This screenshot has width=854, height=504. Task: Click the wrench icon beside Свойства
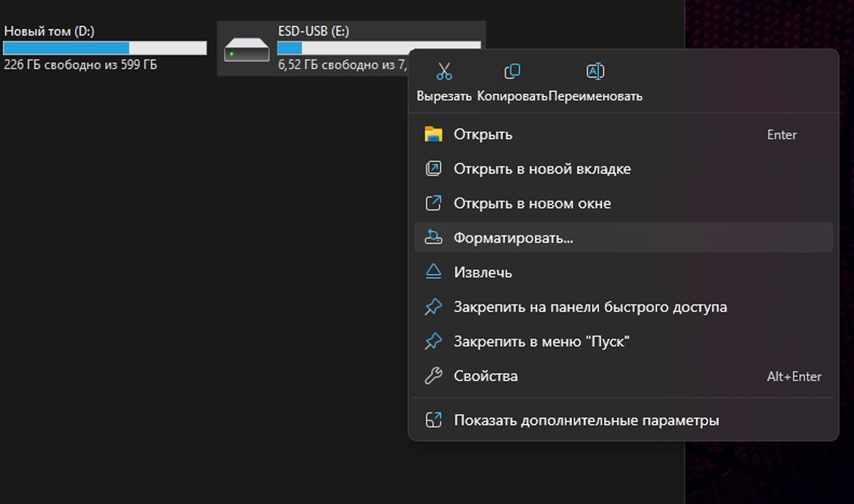coord(434,376)
